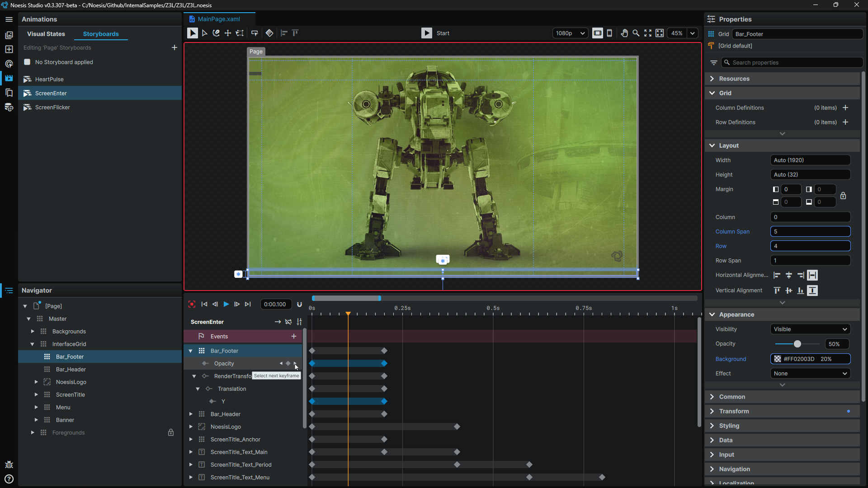868x488 pixels.
Task: Click the Start play button
Action: click(x=427, y=33)
